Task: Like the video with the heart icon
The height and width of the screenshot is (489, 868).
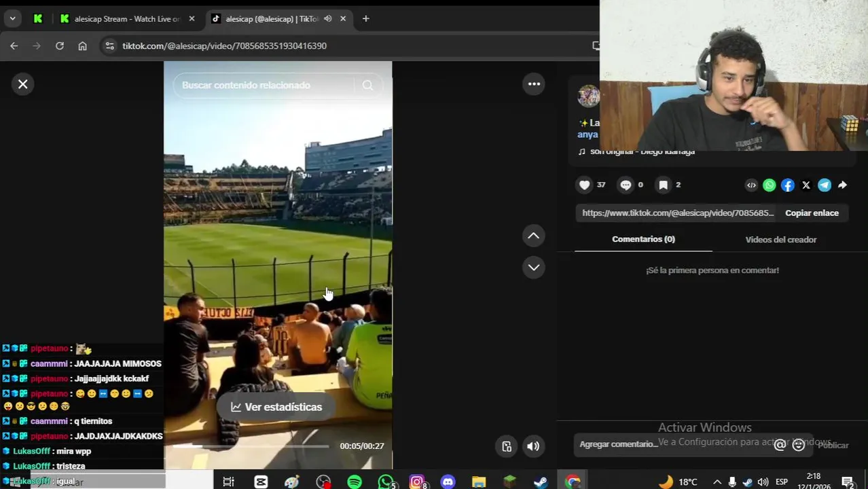Action: tap(585, 185)
